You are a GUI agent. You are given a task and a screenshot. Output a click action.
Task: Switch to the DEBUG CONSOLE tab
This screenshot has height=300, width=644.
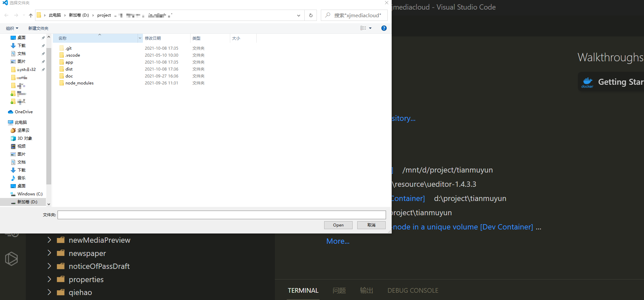click(412, 290)
